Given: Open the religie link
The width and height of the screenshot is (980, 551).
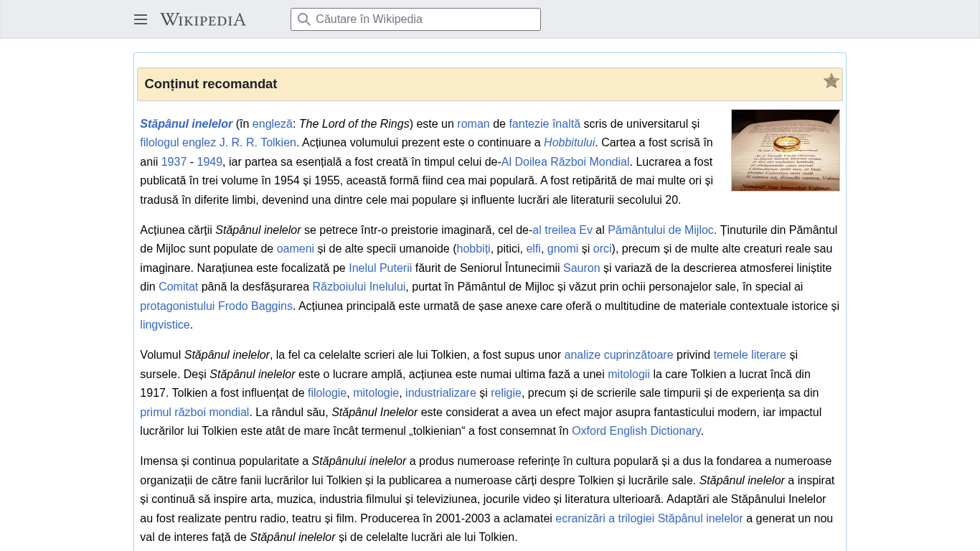Looking at the screenshot, I should pyautogui.click(x=506, y=392).
